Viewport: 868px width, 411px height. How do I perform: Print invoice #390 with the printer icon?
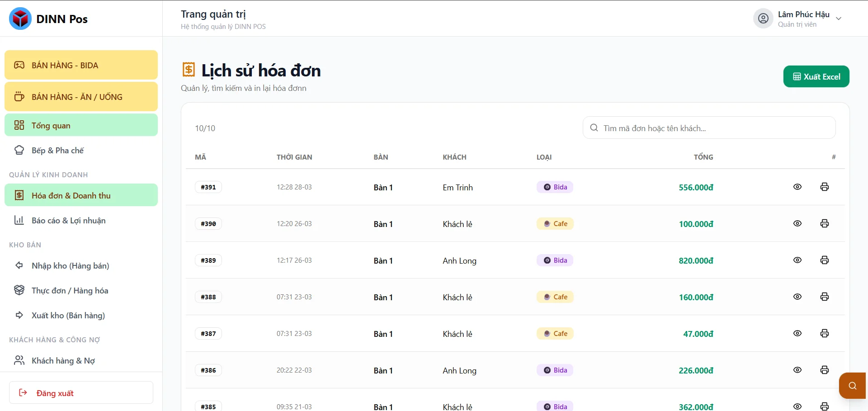click(824, 224)
